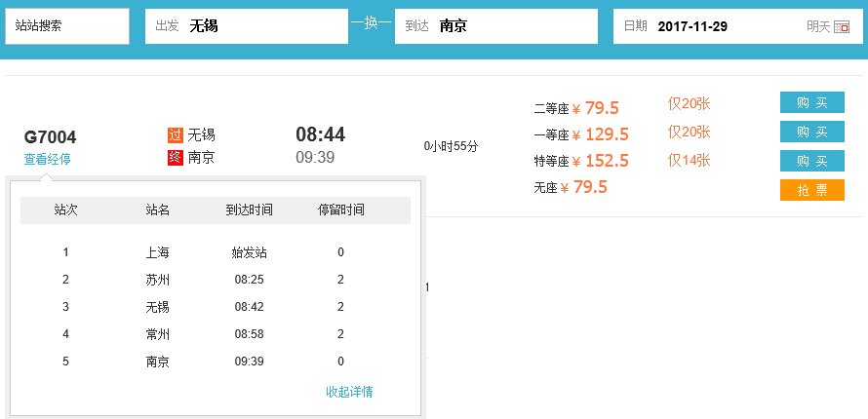The height and width of the screenshot is (419, 868).
Task: Select station 常州 in stops table
Action: 158,334
